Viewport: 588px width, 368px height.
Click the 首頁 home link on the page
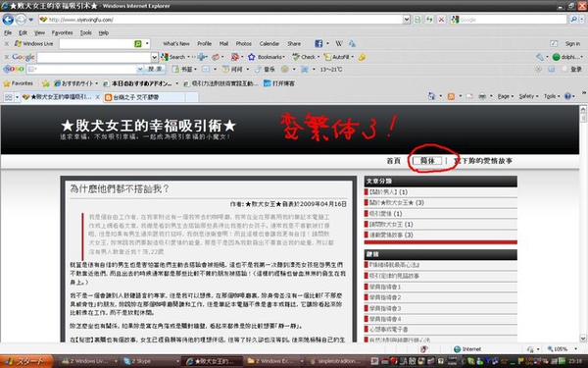(x=393, y=161)
